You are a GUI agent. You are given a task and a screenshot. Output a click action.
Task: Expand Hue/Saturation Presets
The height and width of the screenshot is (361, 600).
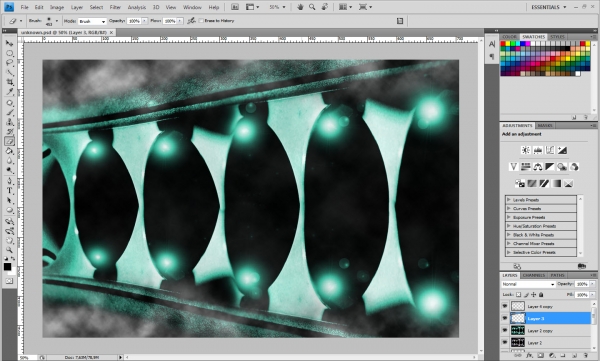pos(509,226)
